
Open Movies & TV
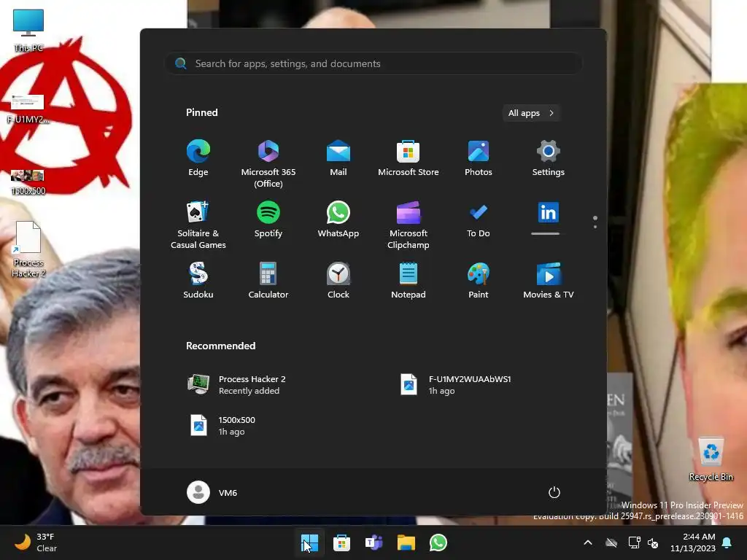549,281
